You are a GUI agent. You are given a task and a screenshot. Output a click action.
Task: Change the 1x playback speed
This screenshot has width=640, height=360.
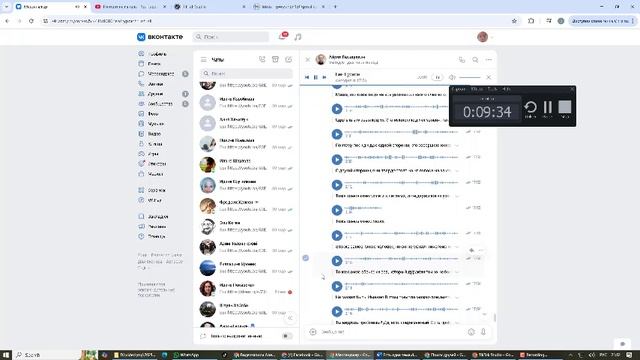pyautogui.click(x=438, y=77)
